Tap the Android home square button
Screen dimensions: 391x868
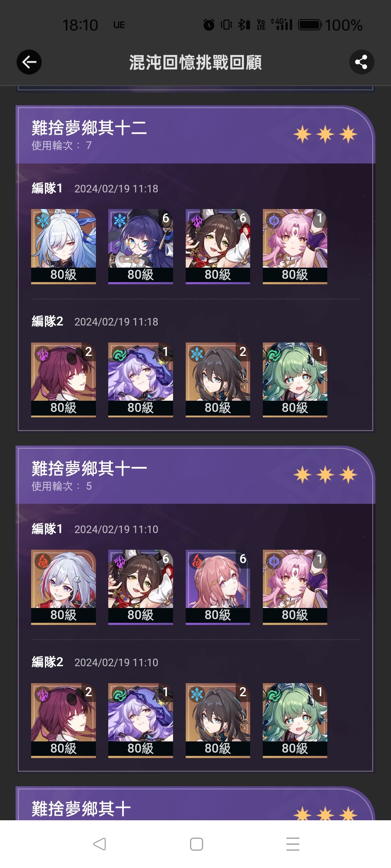point(196,844)
